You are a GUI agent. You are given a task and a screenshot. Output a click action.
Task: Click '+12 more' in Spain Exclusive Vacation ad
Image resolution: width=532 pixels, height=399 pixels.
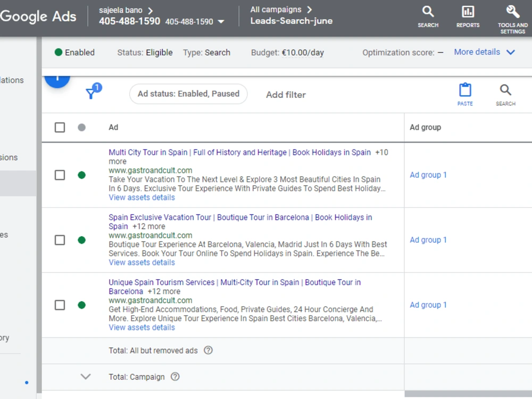coord(148,226)
